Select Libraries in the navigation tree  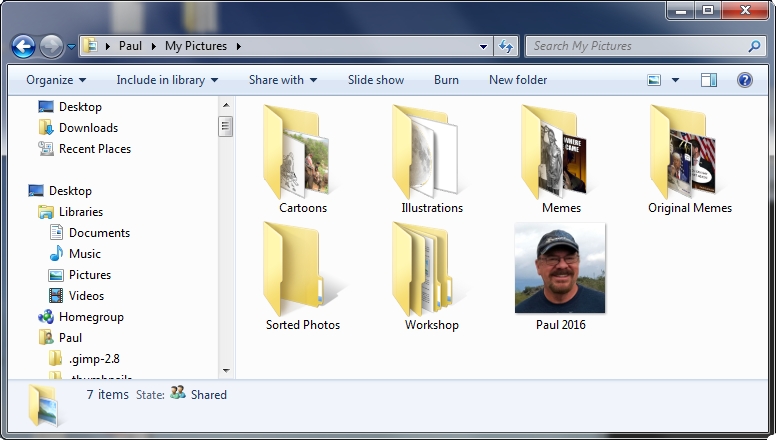click(81, 212)
